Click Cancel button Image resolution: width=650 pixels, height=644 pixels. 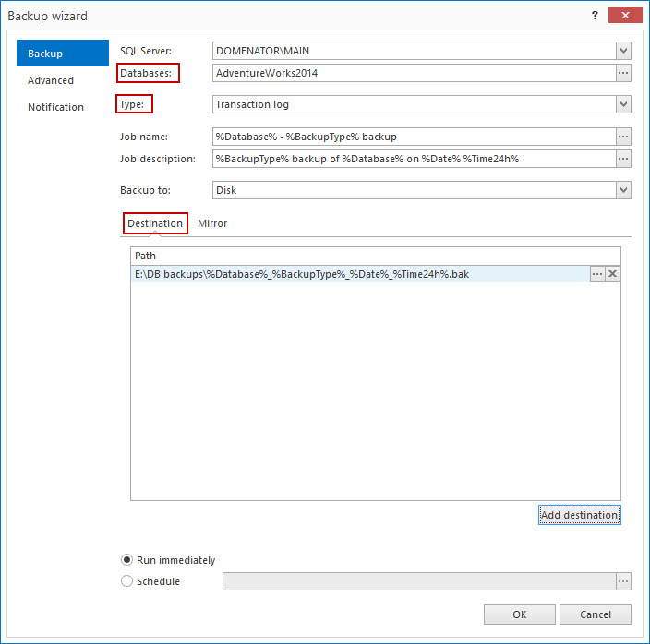point(596,614)
